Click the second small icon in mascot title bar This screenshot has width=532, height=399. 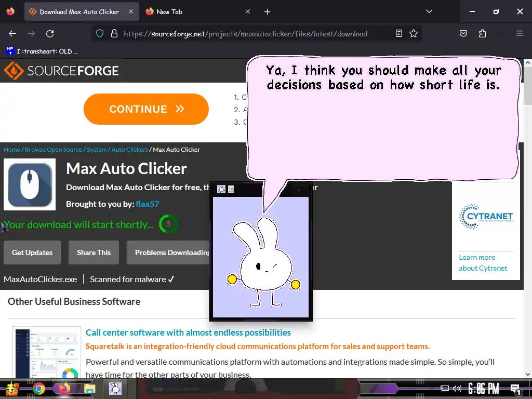pos(231,189)
